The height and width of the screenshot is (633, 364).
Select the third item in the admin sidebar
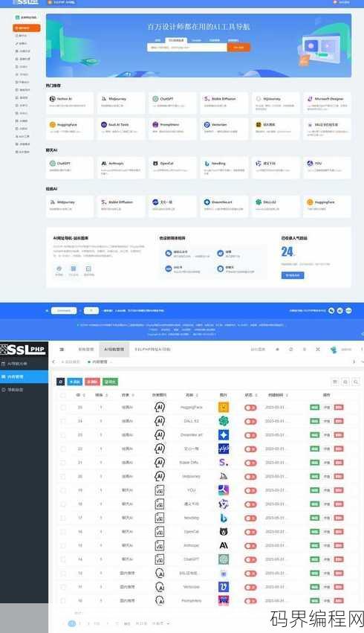(x=25, y=390)
